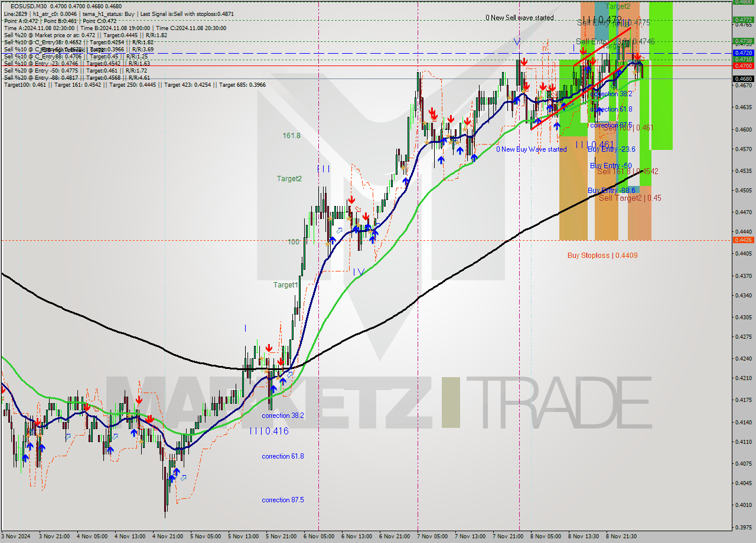Click the 0.4535 price axis value
The width and height of the screenshot is (756, 543).
(743, 170)
